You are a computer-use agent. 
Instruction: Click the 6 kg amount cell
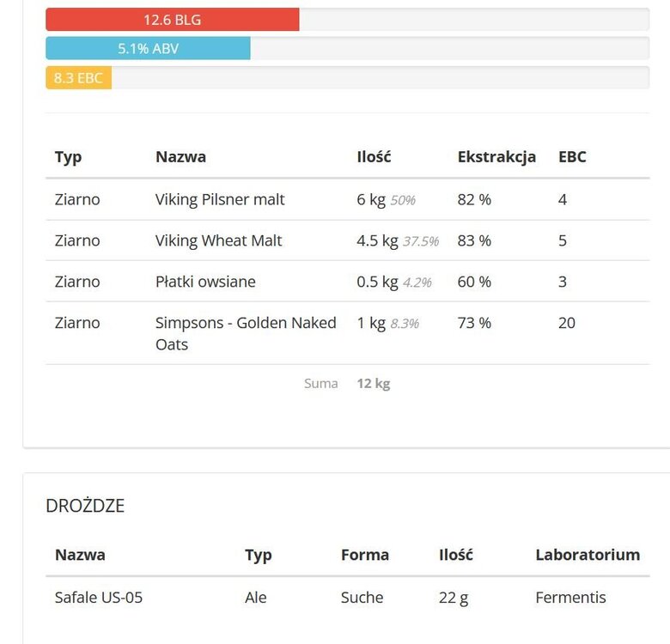pyautogui.click(x=371, y=199)
